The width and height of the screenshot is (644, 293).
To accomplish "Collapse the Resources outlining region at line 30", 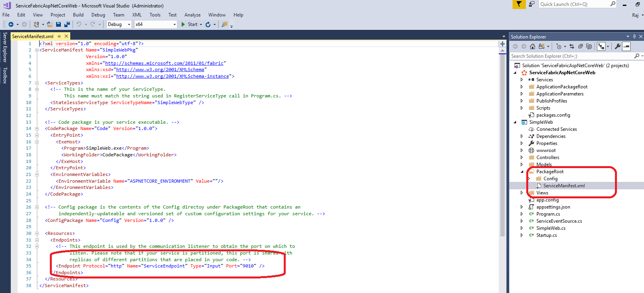I will [x=36, y=233].
